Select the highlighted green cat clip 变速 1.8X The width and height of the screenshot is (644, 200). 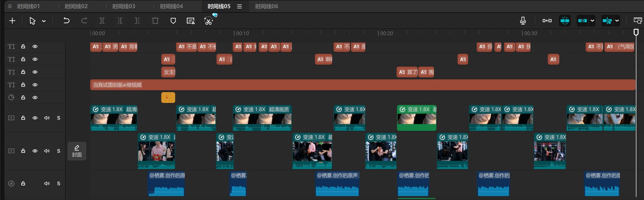pyautogui.click(x=417, y=118)
